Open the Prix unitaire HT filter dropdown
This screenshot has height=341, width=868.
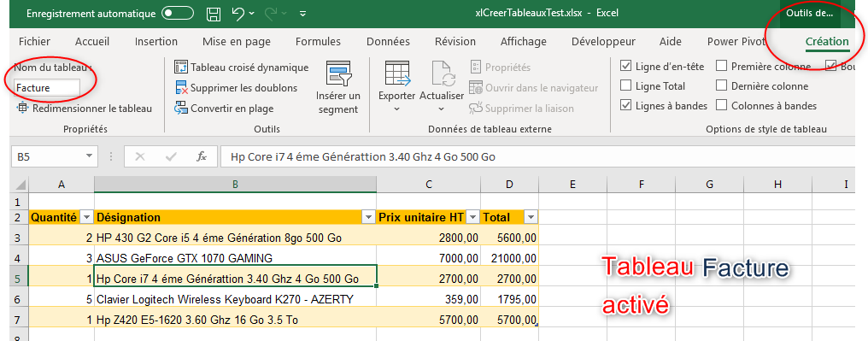[472, 218]
